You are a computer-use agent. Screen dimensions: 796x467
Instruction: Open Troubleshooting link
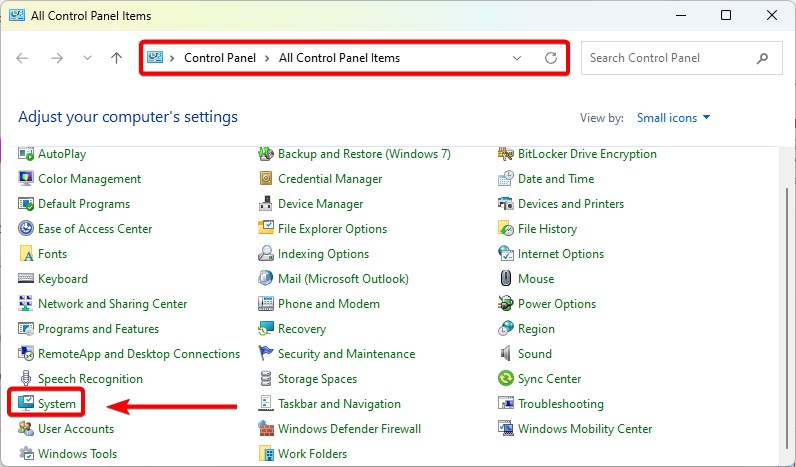[x=561, y=404]
